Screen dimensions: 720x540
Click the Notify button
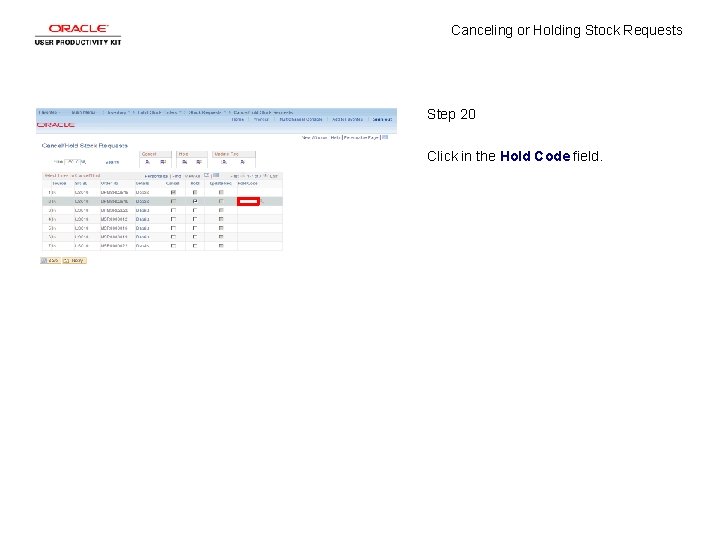[74, 260]
